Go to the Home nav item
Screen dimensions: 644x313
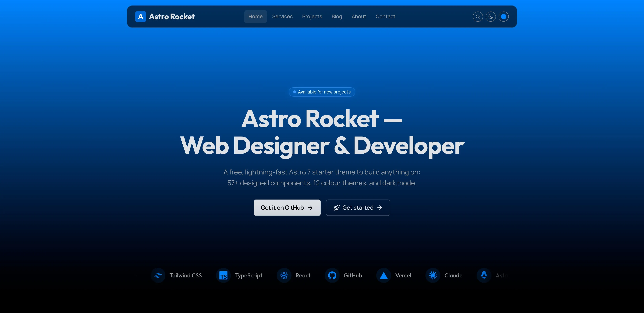pyautogui.click(x=256, y=16)
